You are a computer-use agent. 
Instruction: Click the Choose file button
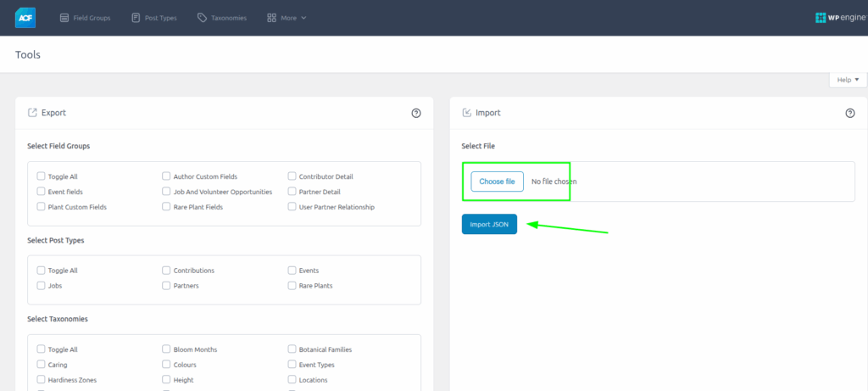coord(497,182)
